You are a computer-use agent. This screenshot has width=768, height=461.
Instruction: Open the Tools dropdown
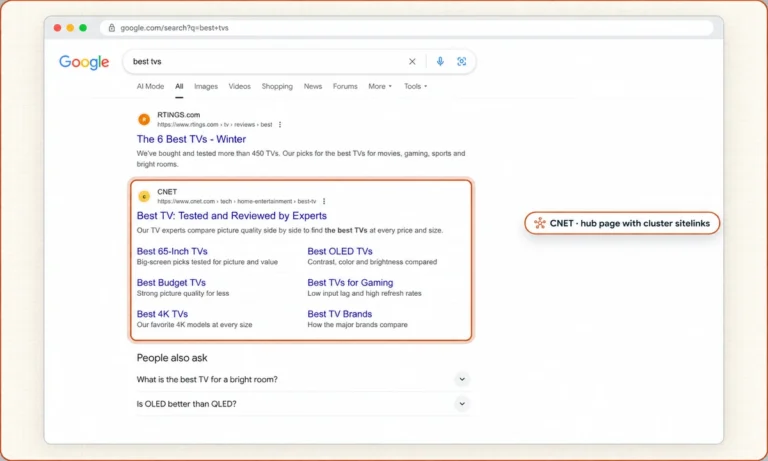(415, 86)
